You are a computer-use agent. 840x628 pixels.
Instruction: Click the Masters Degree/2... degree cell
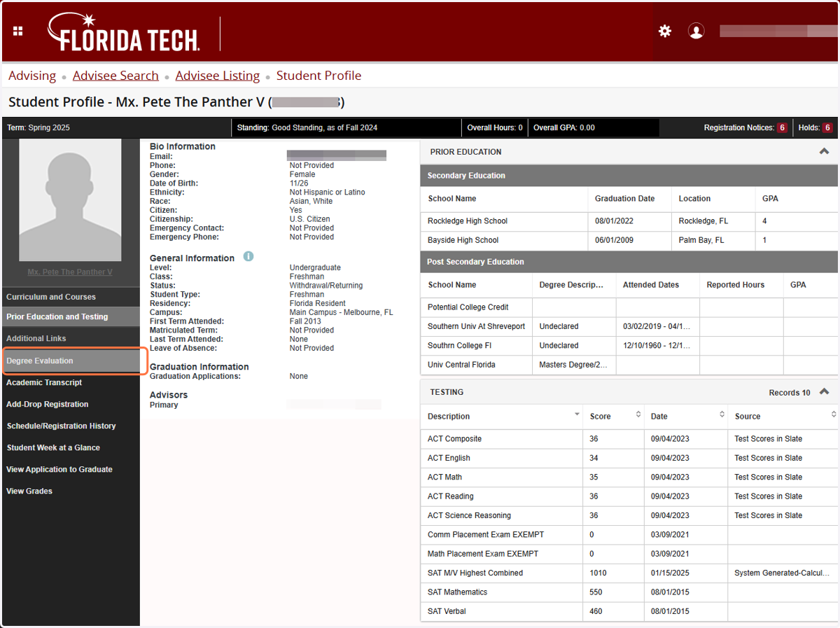point(573,365)
